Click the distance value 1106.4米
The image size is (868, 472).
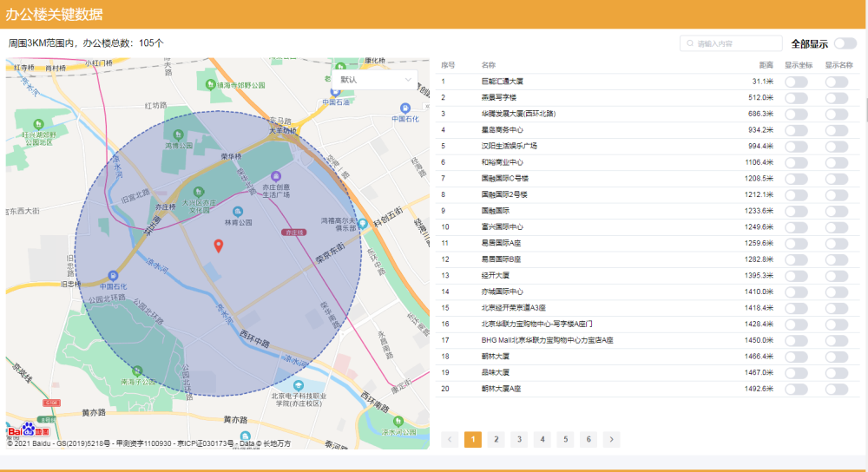tap(759, 162)
